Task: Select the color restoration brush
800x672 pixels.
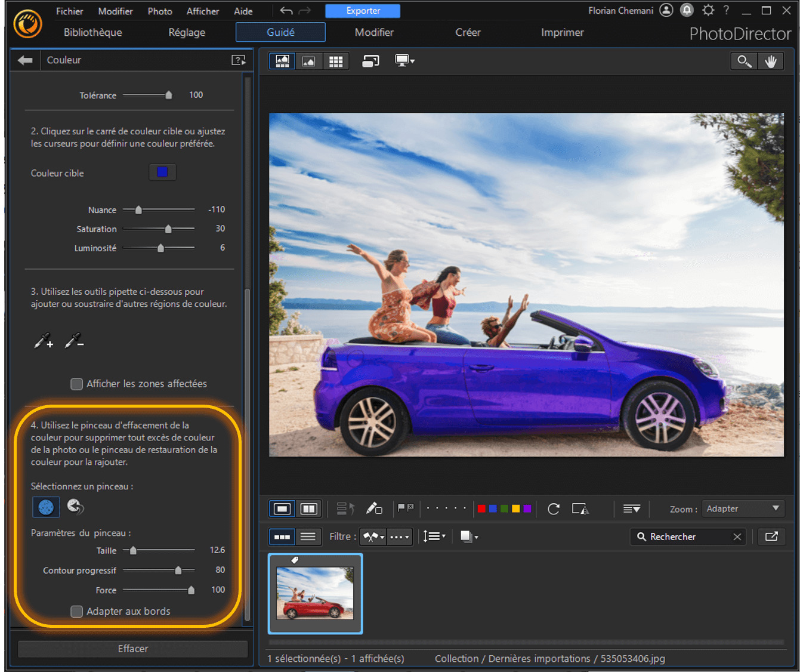Action: tap(75, 507)
